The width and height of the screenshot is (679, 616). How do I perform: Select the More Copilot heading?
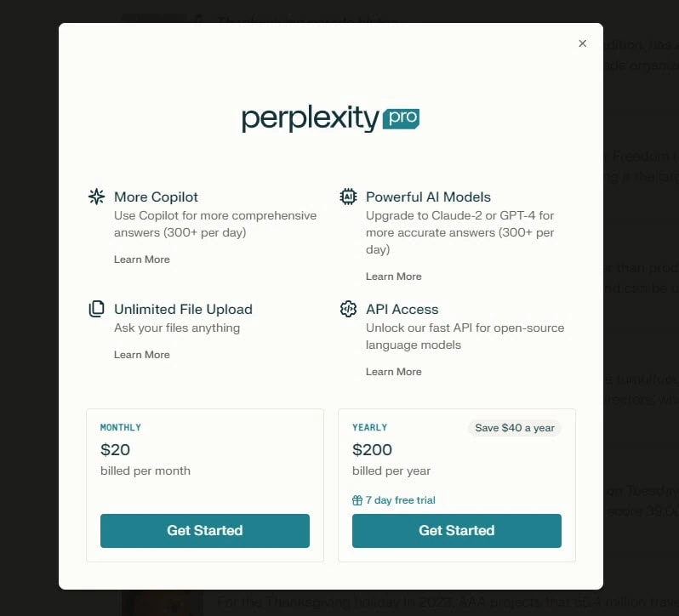point(156,197)
